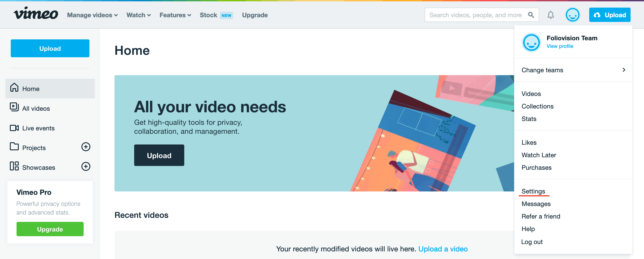Open Watch Later from the menu

[x=539, y=155]
